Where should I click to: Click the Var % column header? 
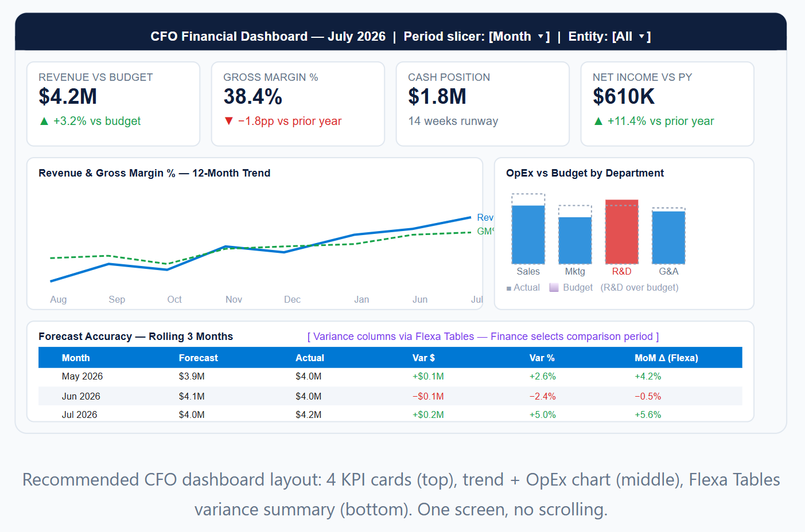(x=542, y=358)
